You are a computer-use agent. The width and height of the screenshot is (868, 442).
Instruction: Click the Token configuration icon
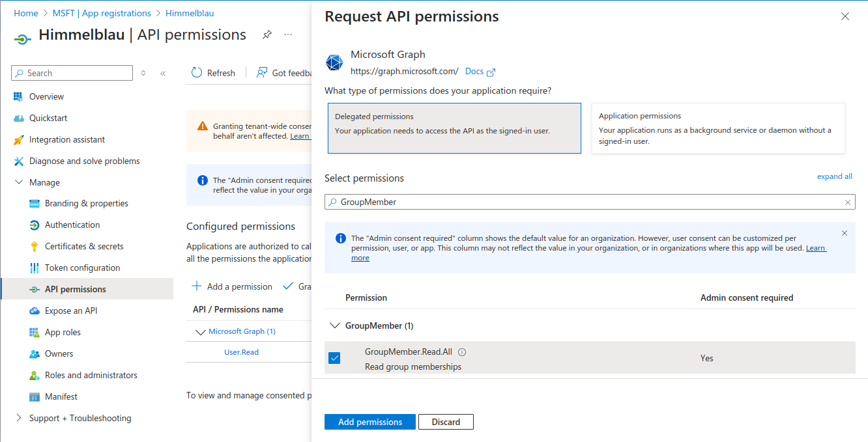tap(35, 268)
